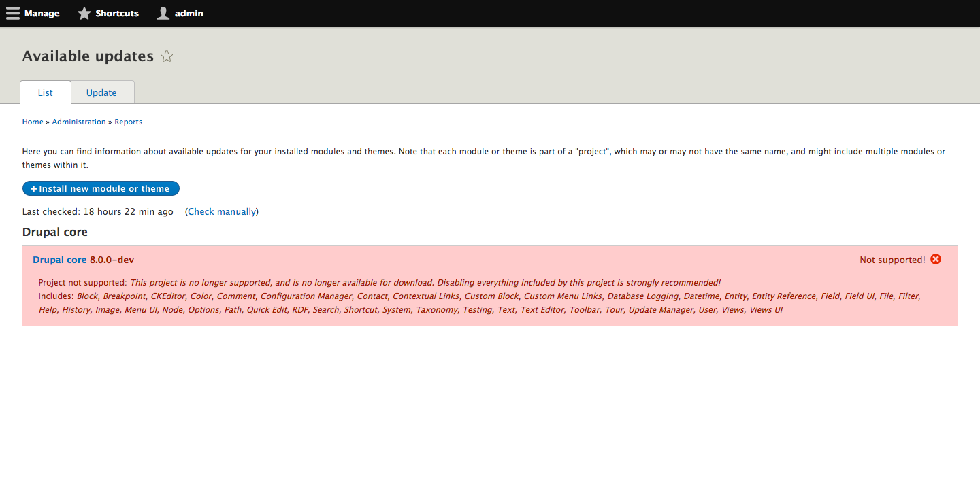Image resolution: width=980 pixels, height=480 pixels.
Task: Click the Available updates page title
Action: tap(88, 56)
